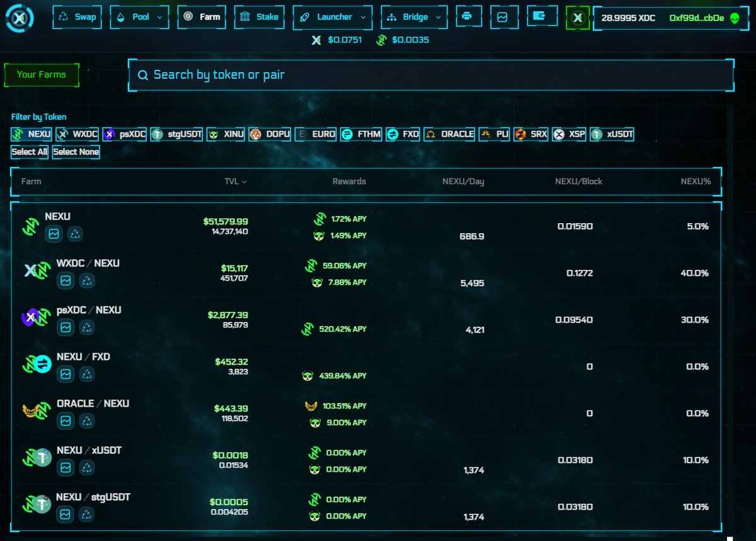Open the chart icon for NEXU / stgUSDT
This screenshot has width=756, height=541.
coord(66,514)
